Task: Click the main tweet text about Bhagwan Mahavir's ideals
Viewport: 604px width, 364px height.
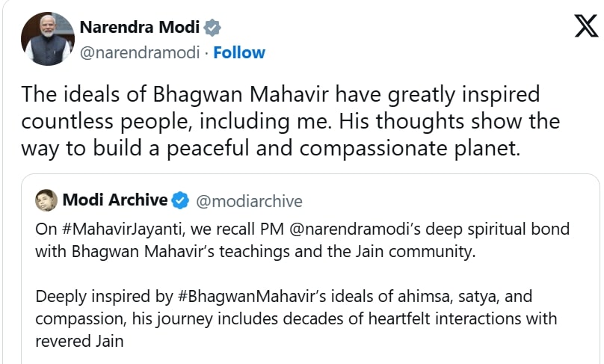Action: [x=280, y=96]
